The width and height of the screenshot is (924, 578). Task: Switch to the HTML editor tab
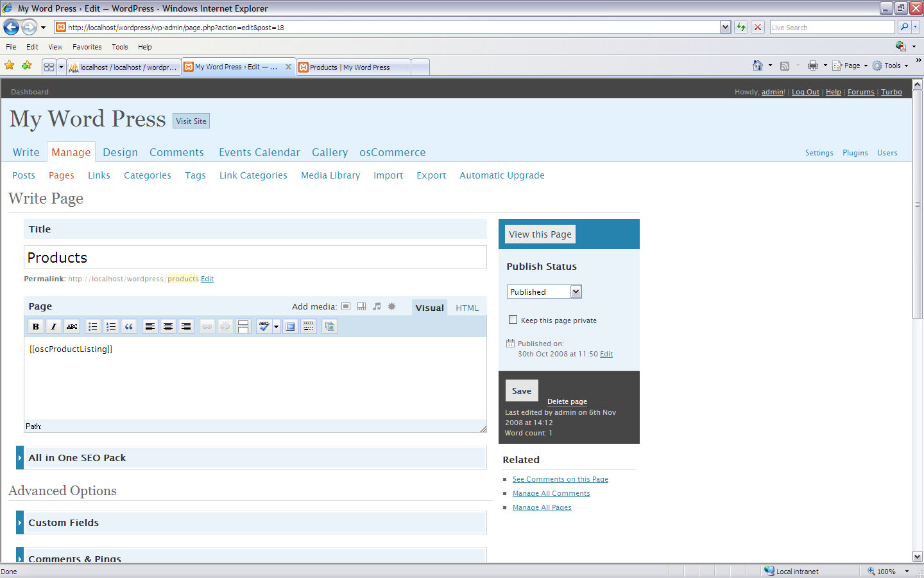tap(467, 308)
